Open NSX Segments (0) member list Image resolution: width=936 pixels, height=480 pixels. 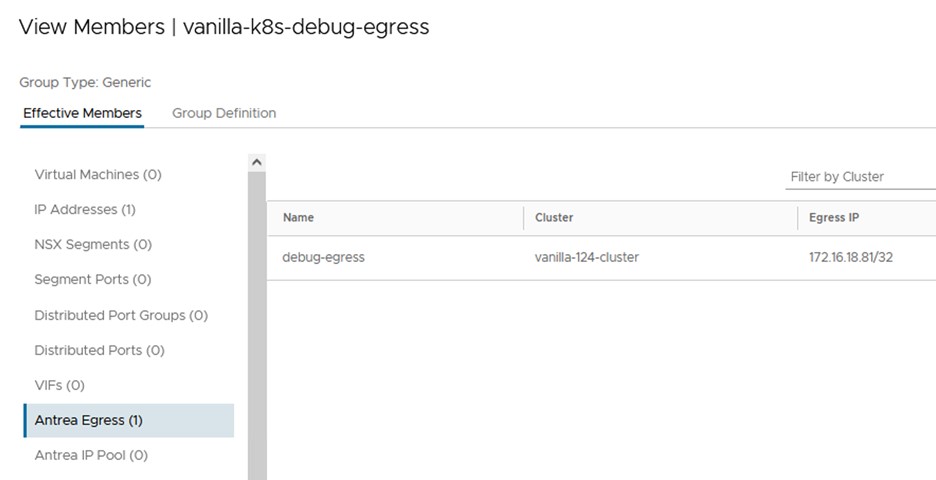(93, 244)
